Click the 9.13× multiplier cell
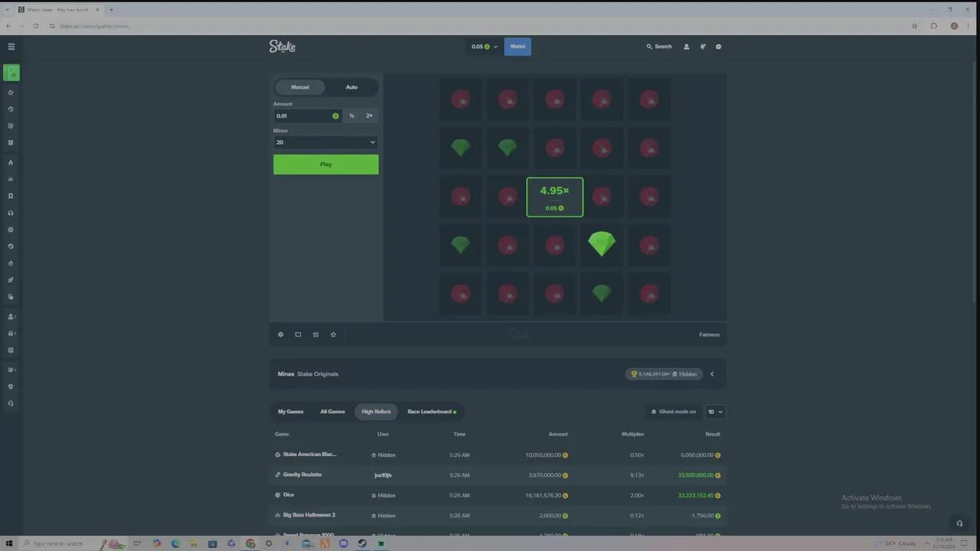980x551 pixels. pos(637,474)
